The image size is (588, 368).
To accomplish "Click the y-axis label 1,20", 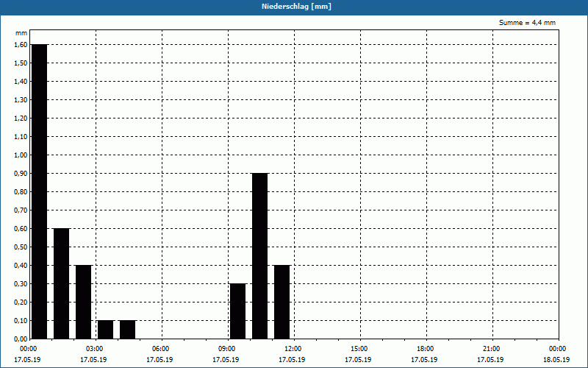I will pyautogui.click(x=21, y=118).
